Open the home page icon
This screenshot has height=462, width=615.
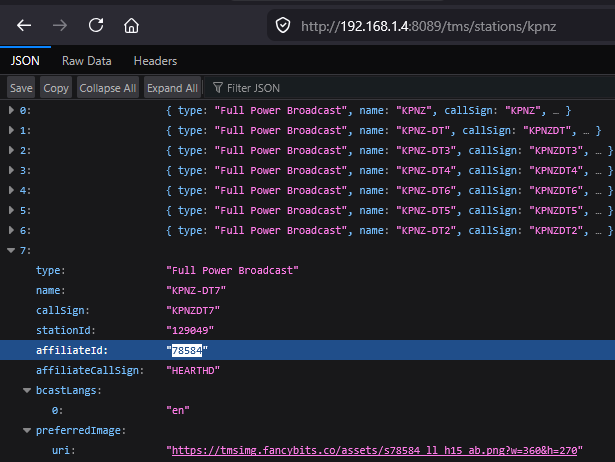[131, 26]
